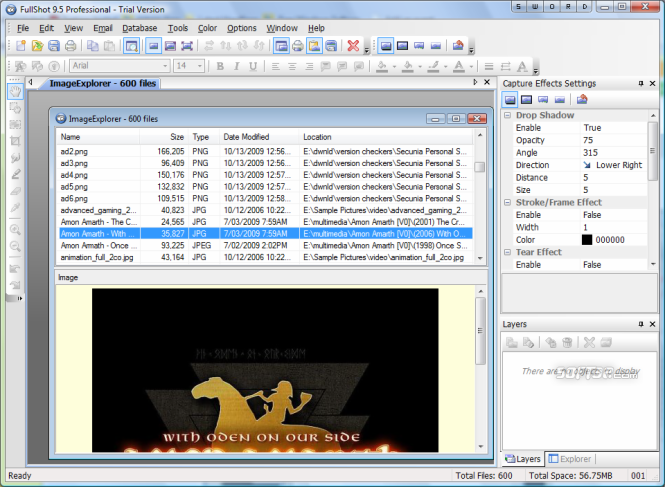
Task: Expand the left tool palette chevron at bottom
Action: point(19,299)
